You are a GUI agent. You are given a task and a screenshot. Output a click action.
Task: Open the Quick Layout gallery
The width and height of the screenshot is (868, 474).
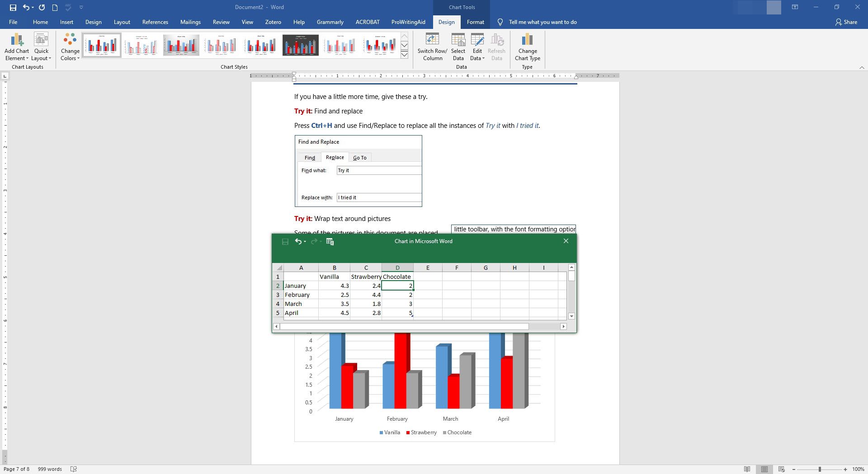41,47
